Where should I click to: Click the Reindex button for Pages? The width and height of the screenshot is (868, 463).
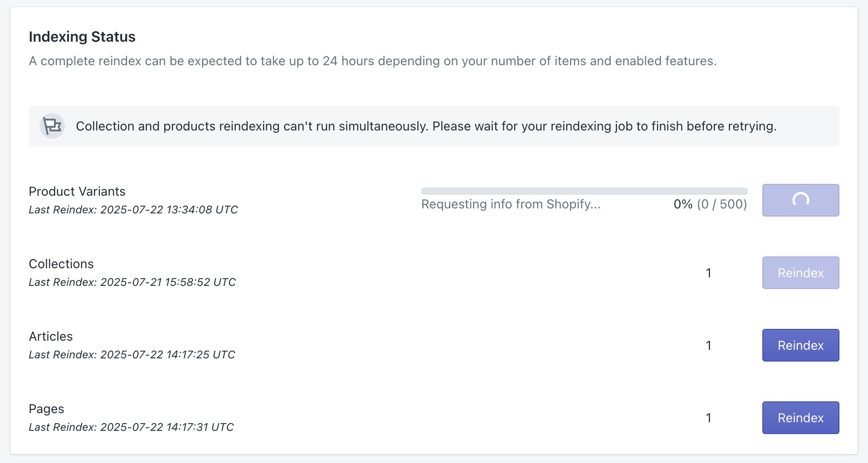pyautogui.click(x=800, y=417)
